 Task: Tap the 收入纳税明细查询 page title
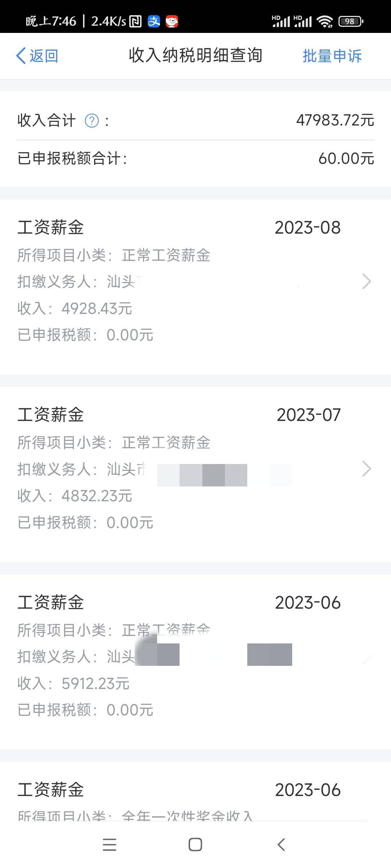pyautogui.click(x=195, y=56)
